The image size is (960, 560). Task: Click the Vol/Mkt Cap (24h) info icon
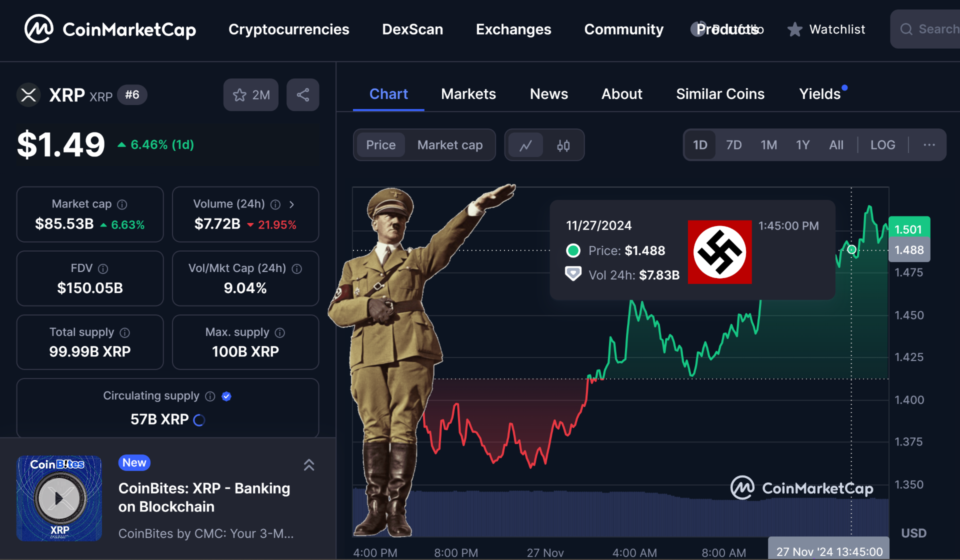297,269
